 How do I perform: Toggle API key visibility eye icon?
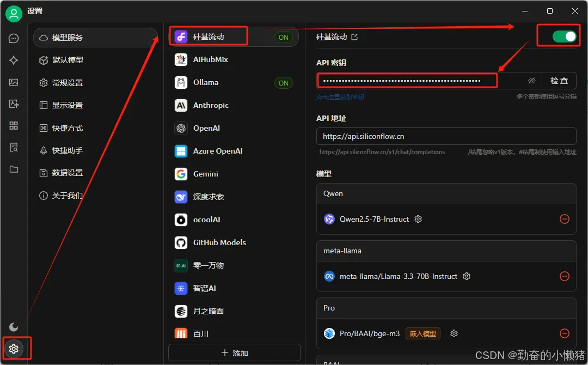pos(531,80)
